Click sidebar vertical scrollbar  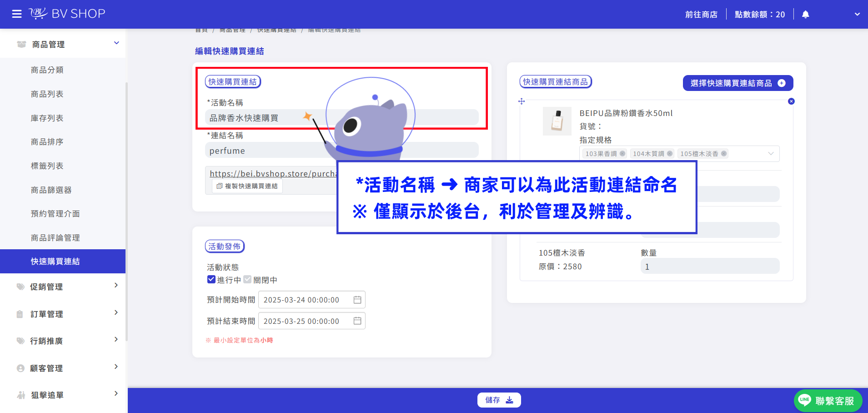[126, 212]
